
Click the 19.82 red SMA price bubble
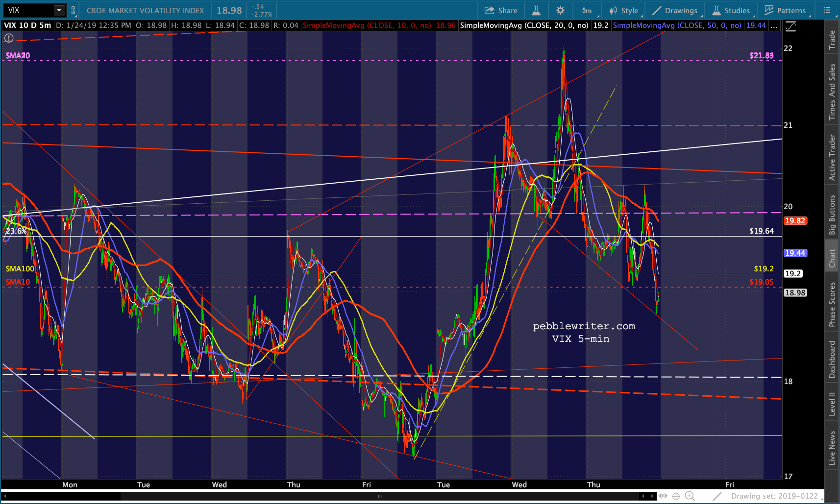[x=795, y=221]
